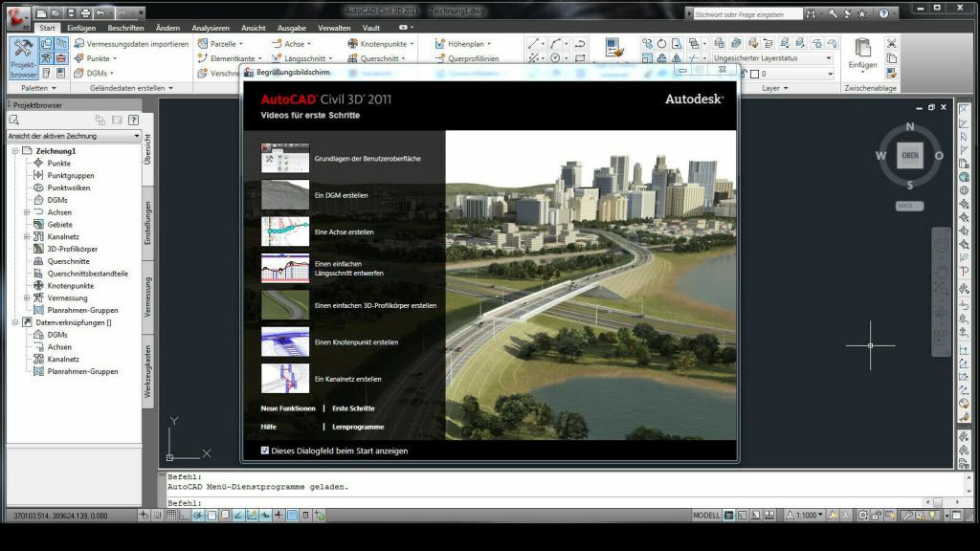Select the Mirror tool in the ribbon
Viewport: 980px width, 551px height.
(677, 58)
